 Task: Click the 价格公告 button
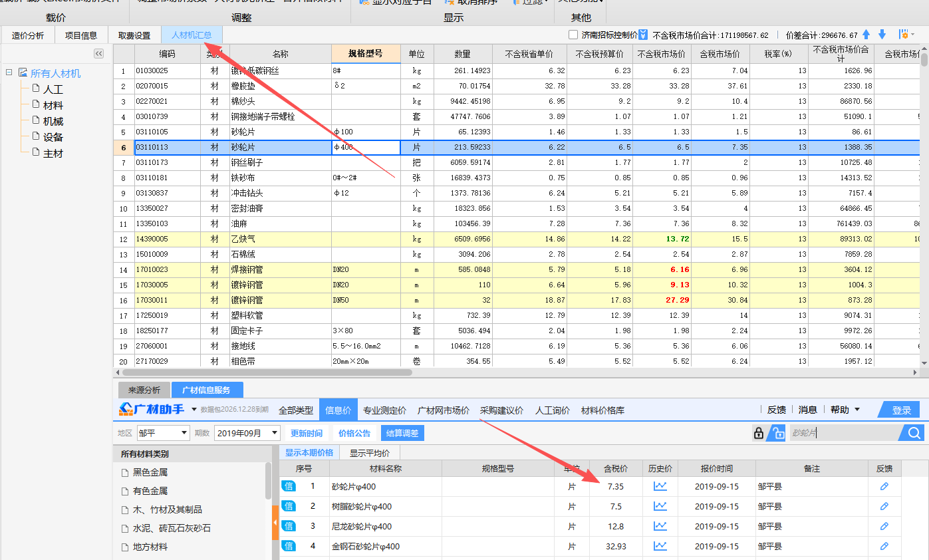click(x=354, y=433)
